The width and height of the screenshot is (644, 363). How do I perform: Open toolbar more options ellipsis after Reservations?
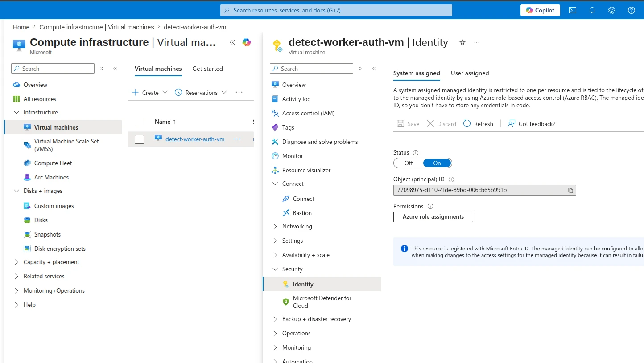pos(239,92)
